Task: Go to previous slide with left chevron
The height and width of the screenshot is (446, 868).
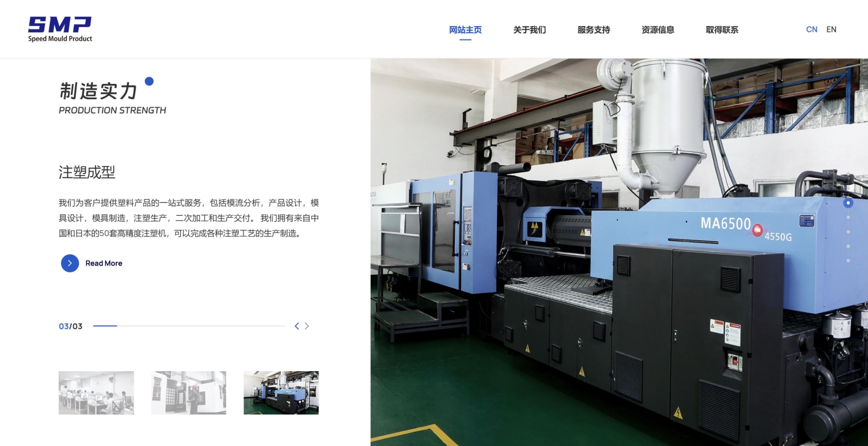Action: (x=297, y=326)
